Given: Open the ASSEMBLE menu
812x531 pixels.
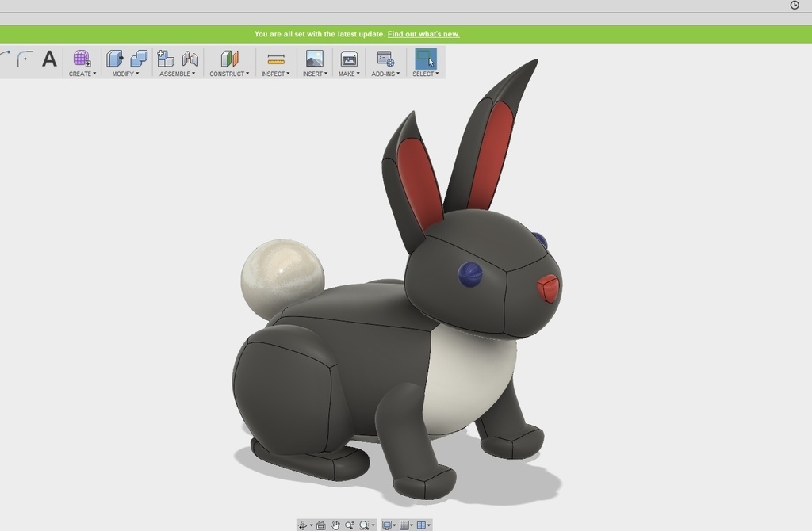Looking at the screenshot, I should click(176, 74).
